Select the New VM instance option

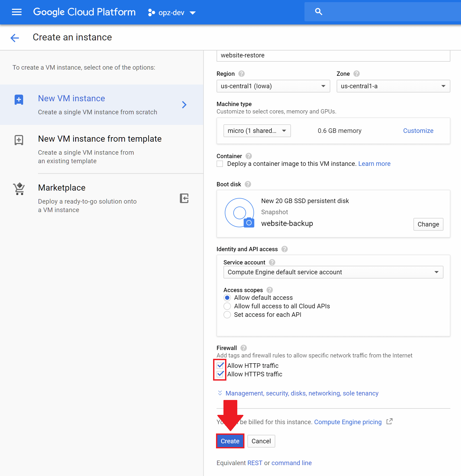pyautogui.click(x=101, y=105)
